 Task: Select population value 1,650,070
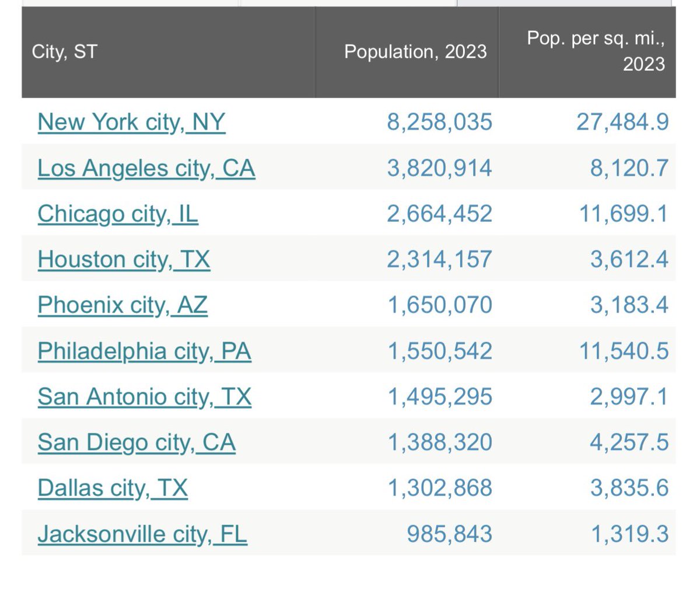(x=440, y=305)
